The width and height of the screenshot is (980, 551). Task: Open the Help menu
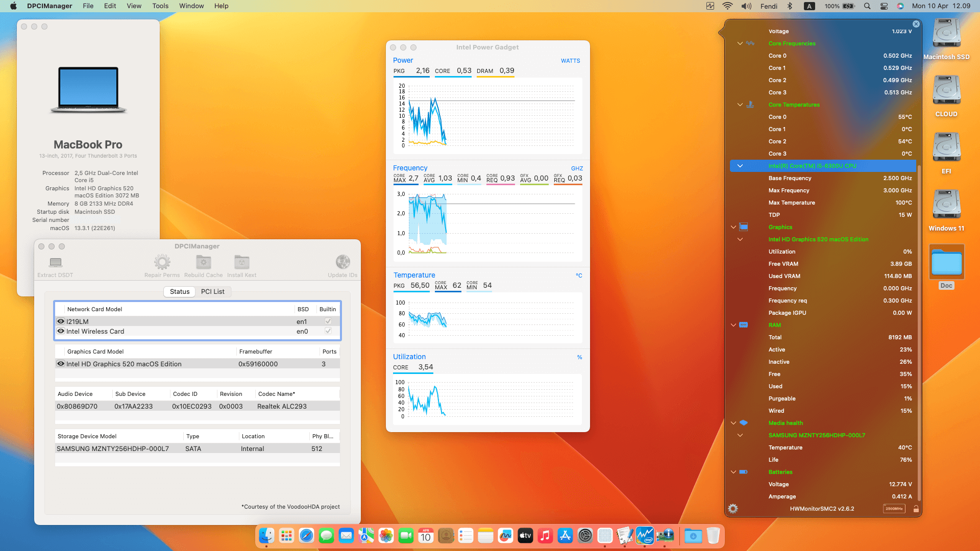click(221, 6)
